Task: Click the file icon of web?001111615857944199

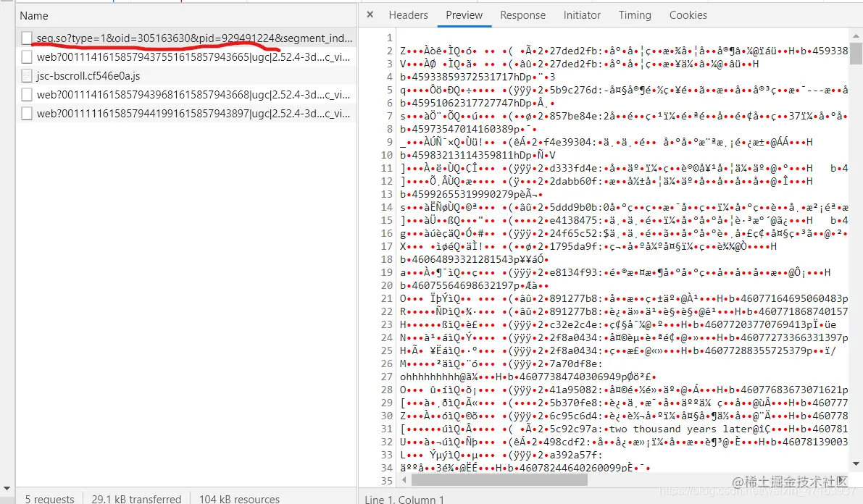Action: (26, 114)
